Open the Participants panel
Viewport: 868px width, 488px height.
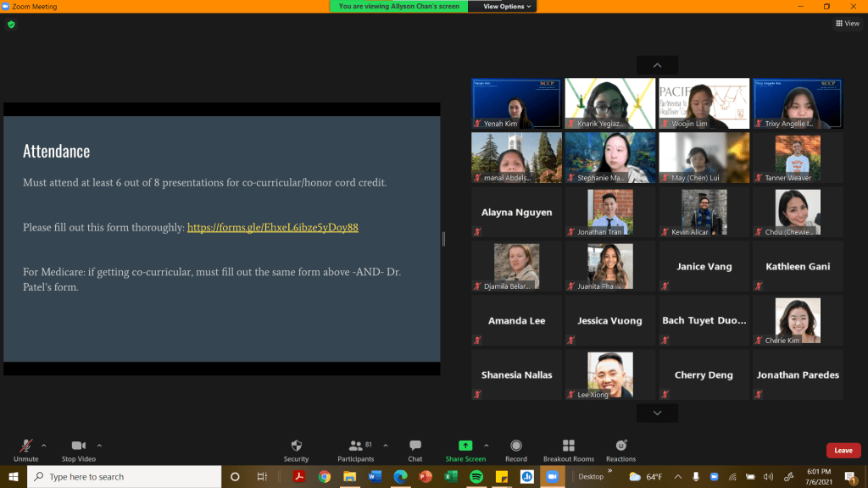click(x=355, y=446)
